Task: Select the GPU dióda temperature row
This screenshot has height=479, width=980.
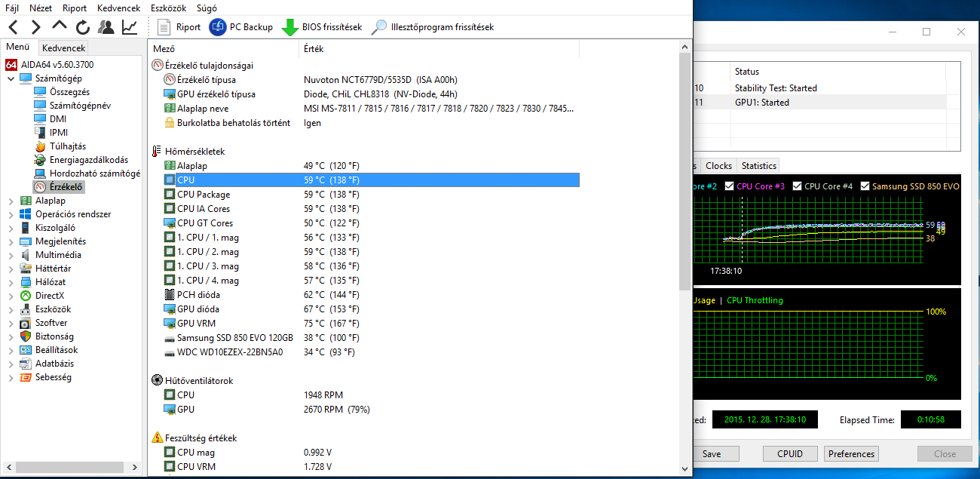Action: point(371,309)
